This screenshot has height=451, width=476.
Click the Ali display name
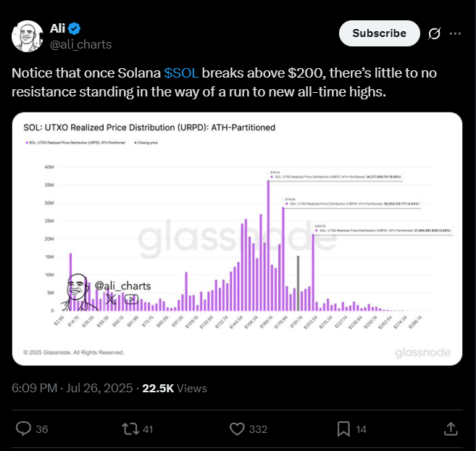57,28
